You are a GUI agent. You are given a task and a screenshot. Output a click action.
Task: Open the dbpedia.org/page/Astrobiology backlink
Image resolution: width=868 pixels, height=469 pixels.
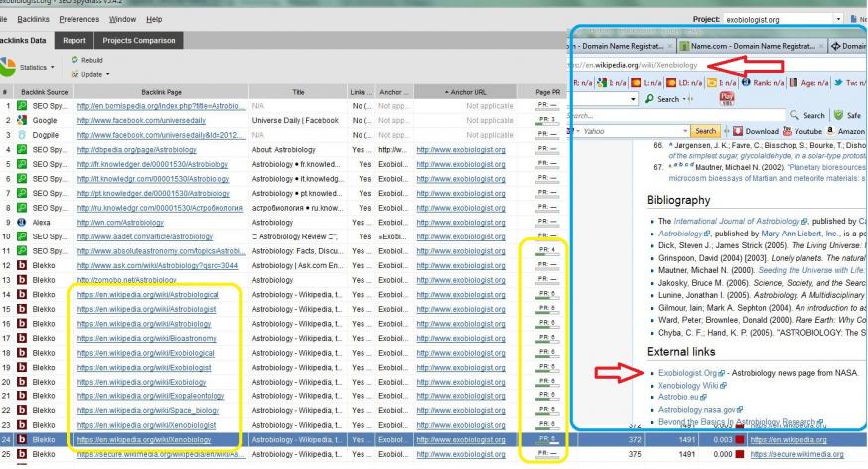136,149
